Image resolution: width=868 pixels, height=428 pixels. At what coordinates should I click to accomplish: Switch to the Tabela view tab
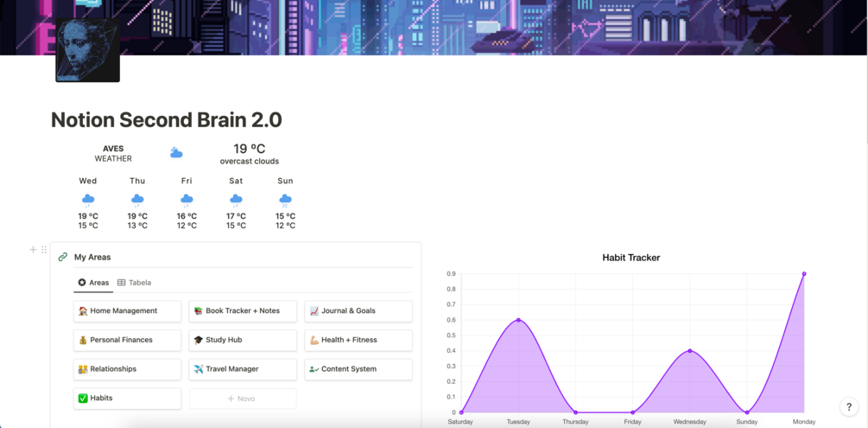coord(135,283)
